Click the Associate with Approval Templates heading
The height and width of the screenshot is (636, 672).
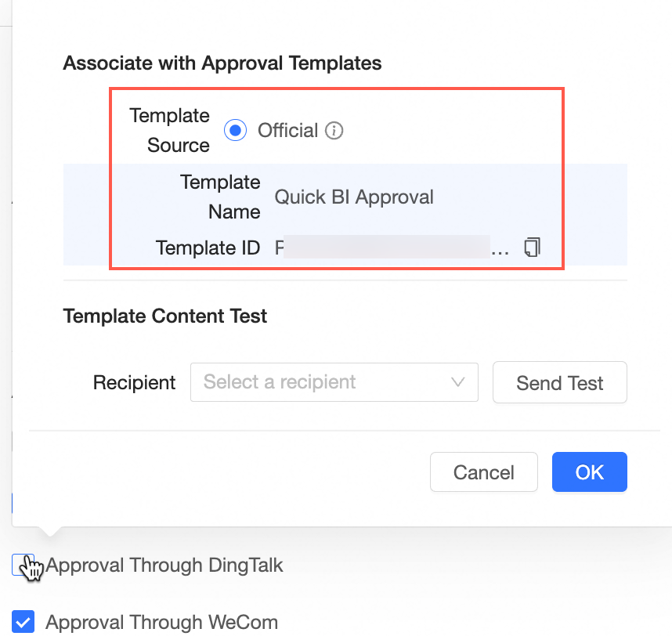pos(222,63)
